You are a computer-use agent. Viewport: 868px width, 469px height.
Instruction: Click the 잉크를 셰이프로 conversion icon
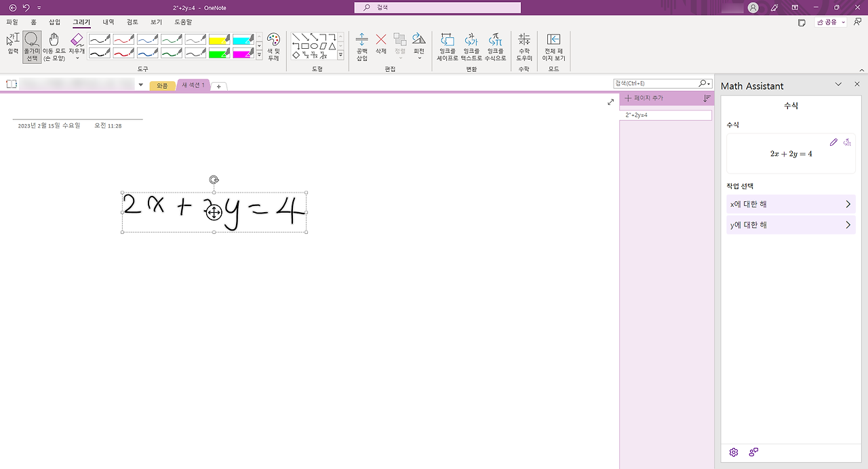tap(447, 46)
